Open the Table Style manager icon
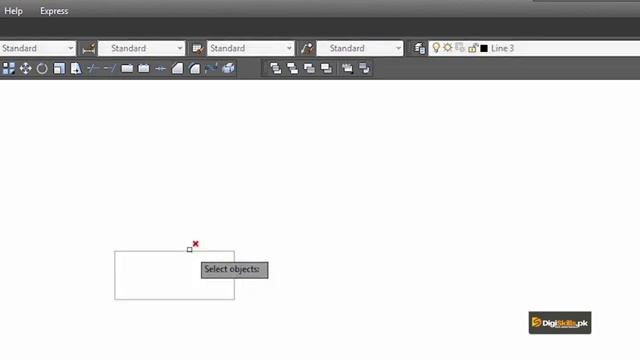Screen dimensions: 640x360 pos(198,49)
